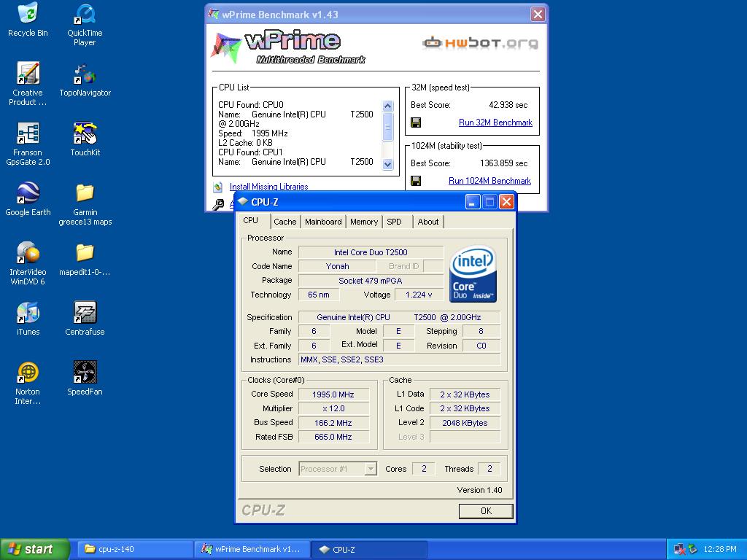
Task: Click the Install Missing Libraries icon
Action: tap(217, 187)
